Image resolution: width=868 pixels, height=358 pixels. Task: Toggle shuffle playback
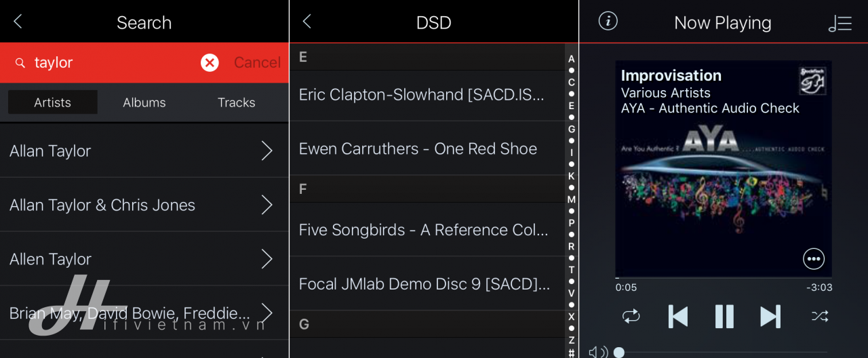tap(820, 316)
